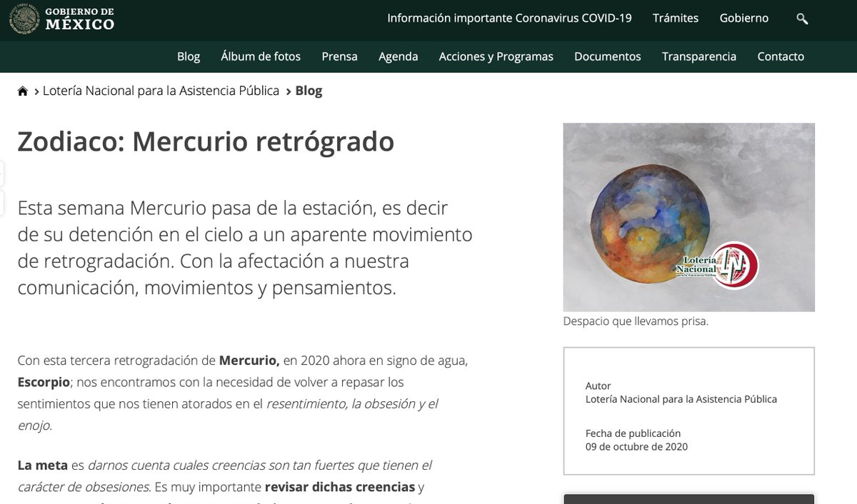
Task: Follow the Lotería Nacional breadcrumb link
Action: point(161,91)
